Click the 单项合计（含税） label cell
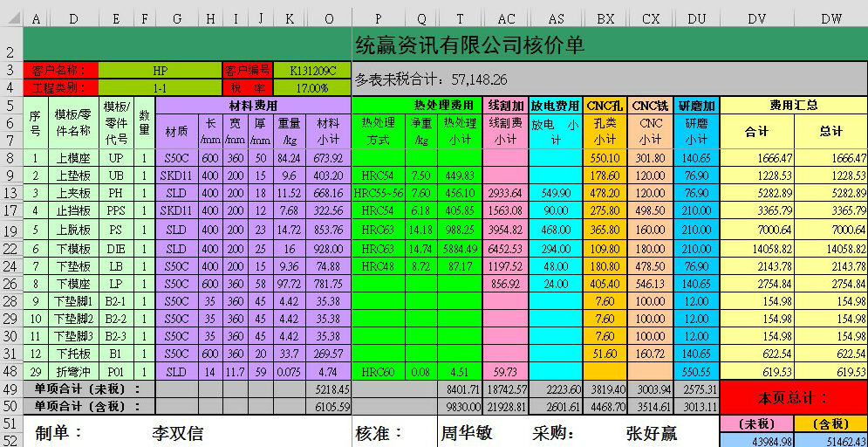 pos(89,406)
